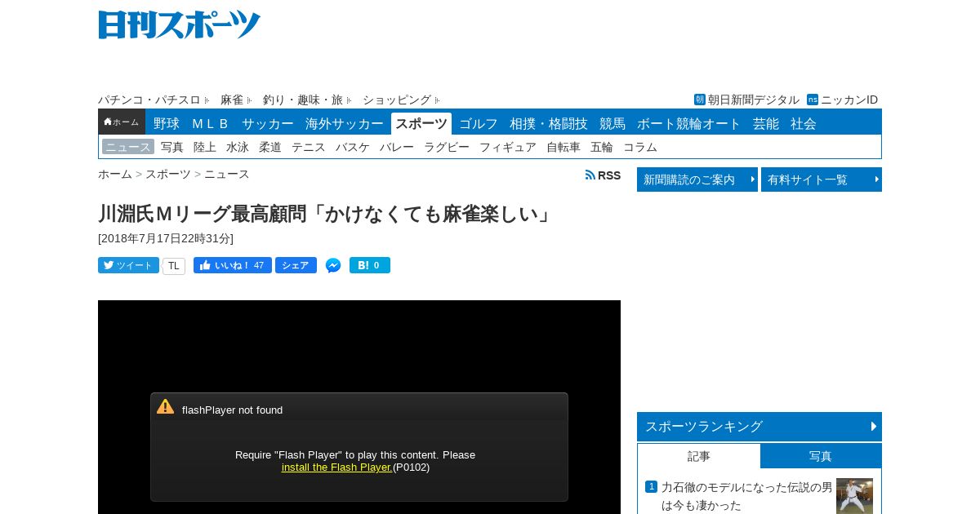This screenshot has height=514, width=980.
Task: Select the 五輪 submenu item
Action: [602, 147]
